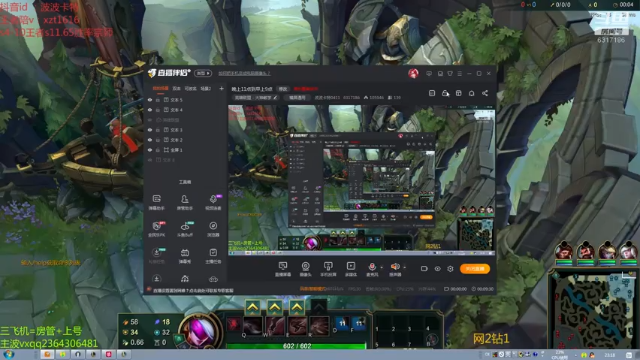Open the Buff tool with green badge

(184, 229)
